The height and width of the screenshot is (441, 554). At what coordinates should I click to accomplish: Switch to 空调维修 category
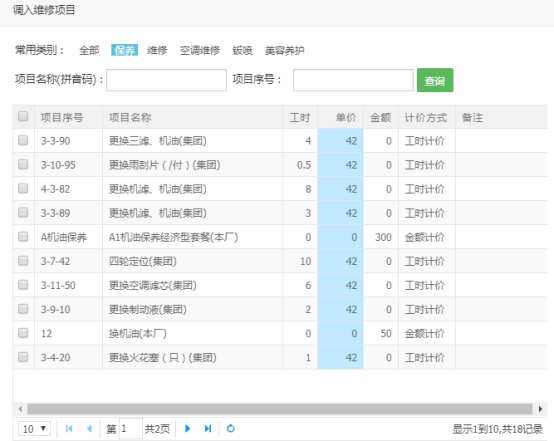[200, 51]
